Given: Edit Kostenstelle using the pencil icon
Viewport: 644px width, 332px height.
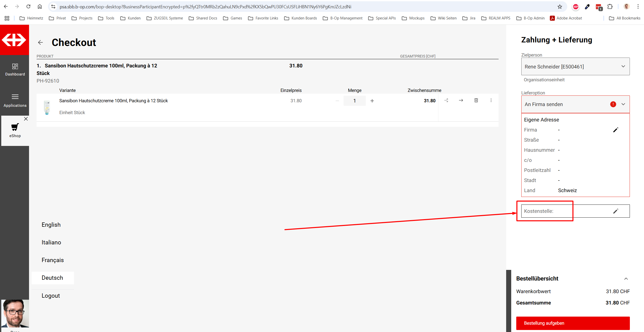Looking at the screenshot, I should [x=615, y=211].
